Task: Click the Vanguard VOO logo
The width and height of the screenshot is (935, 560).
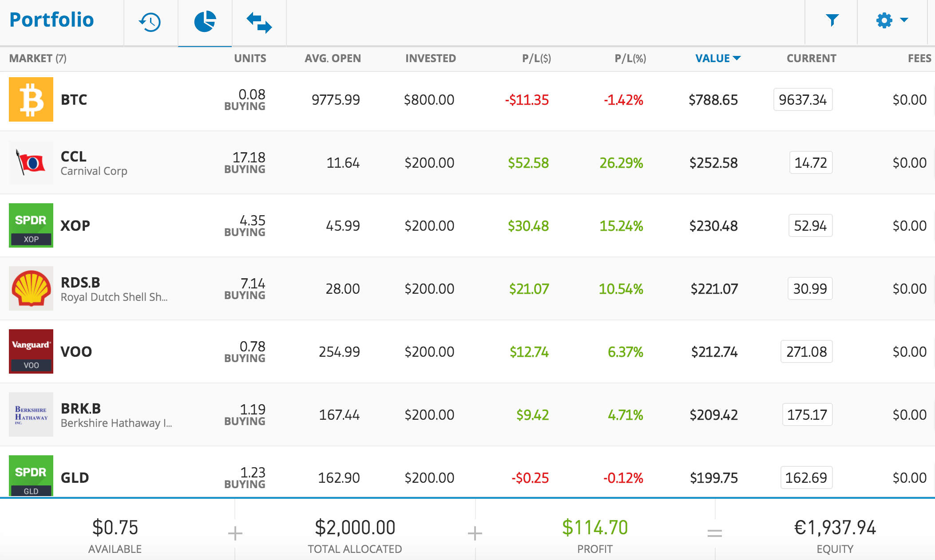Action: pos(31,351)
